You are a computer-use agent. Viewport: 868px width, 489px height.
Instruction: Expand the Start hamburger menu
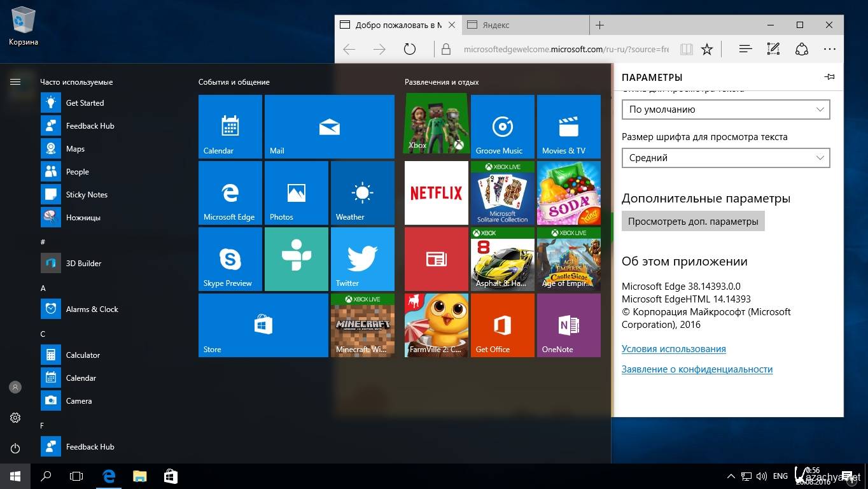[15, 81]
